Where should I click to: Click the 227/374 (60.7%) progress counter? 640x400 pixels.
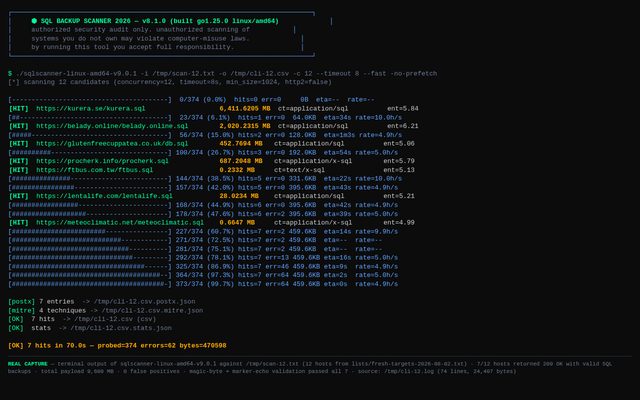point(205,232)
